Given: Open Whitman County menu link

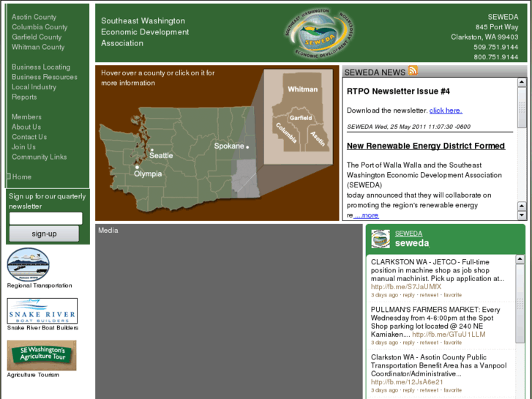Looking at the screenshot, I should point(38,47).
